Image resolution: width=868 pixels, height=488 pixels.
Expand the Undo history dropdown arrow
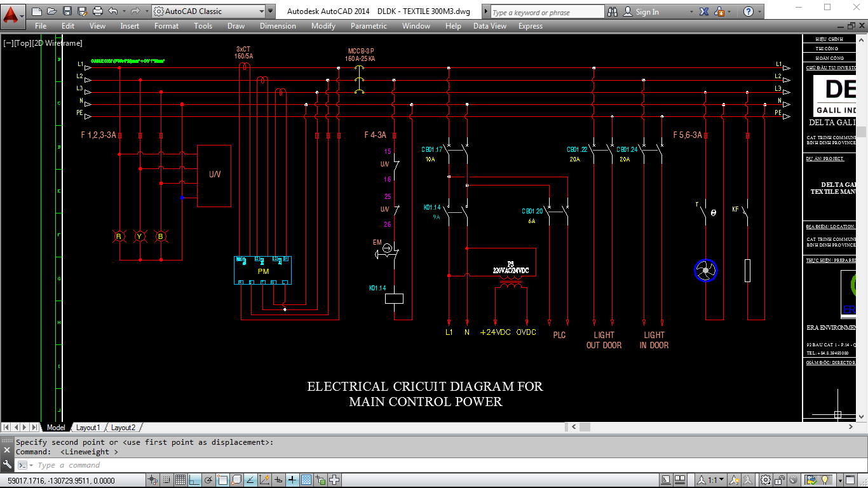tap(124, 11)
